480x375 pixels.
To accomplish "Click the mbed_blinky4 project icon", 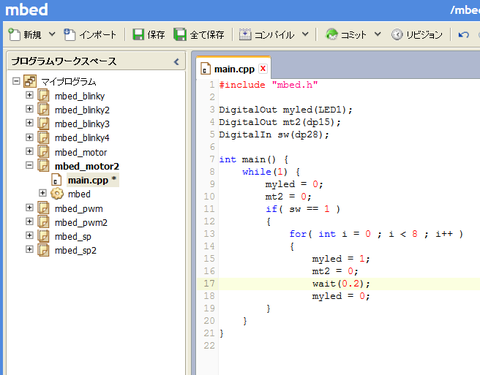I will pyautogui.click(x=43, y=137).
